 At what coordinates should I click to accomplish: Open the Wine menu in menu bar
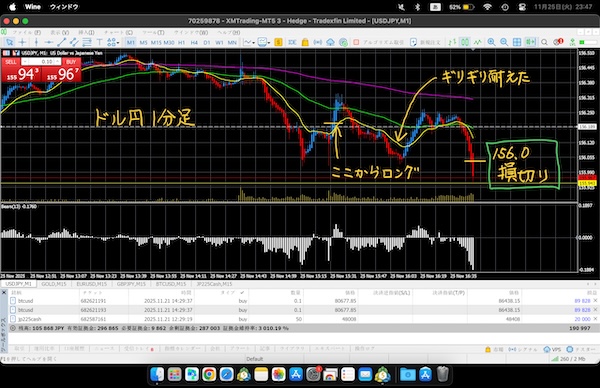[33, 7]
